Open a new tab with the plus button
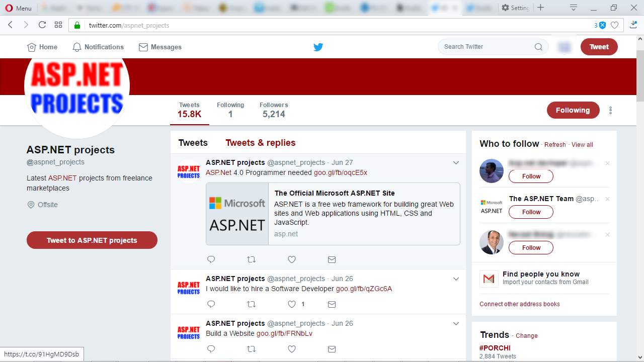The width and height of the screenshot is (644, 362). pyautogui.click(x=540, y=8)
